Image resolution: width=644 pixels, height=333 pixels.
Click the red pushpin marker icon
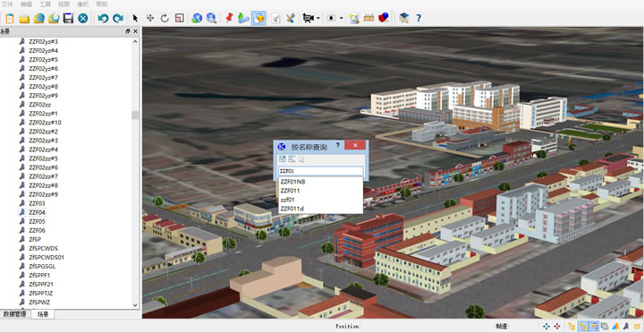pos(229,18)
